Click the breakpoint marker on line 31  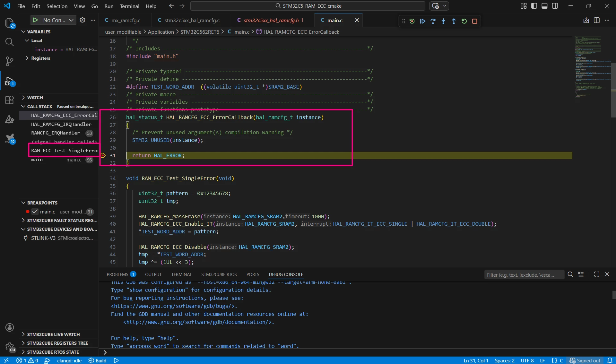[x=103, y=155]
